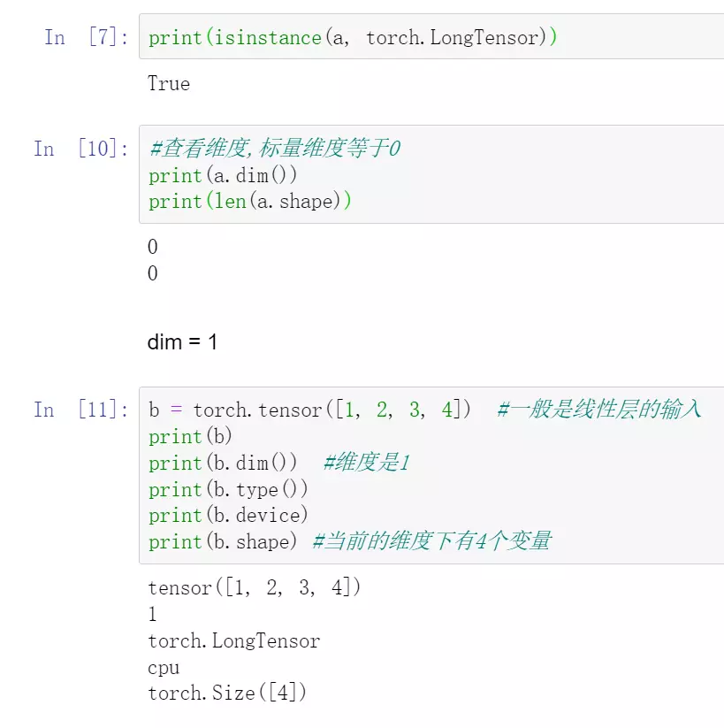
Task: Select the In [7] cell prompt
Action: (x=86, y=38)
